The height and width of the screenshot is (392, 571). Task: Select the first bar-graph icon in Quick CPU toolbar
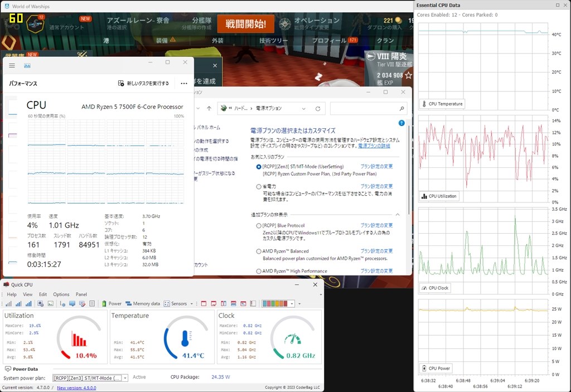8,303
